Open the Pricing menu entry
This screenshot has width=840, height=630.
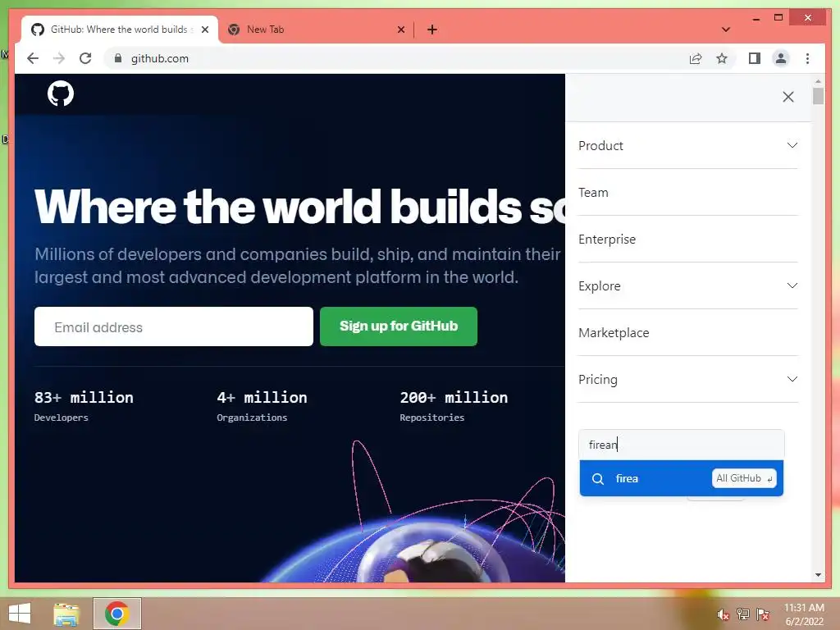(x=598, y=379)
